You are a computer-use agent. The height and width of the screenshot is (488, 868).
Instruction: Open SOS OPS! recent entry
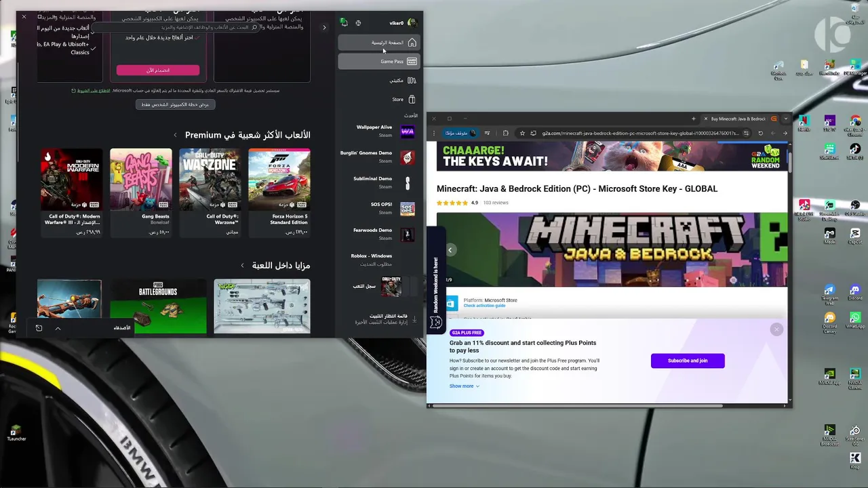point(378,209)
